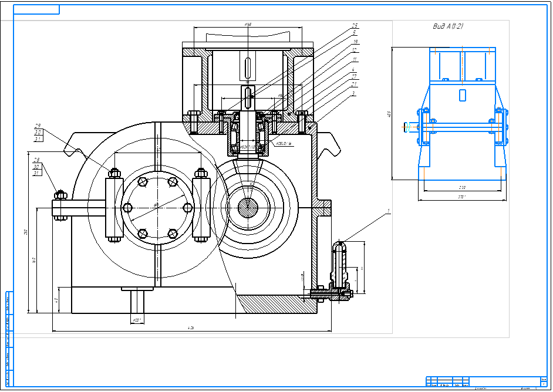
Task: Click the 350 overall height dimension text
Action: [25, 232]
